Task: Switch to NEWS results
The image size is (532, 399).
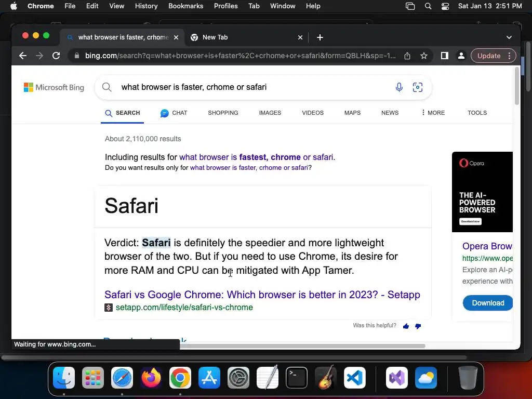Action: pos(390,113)
